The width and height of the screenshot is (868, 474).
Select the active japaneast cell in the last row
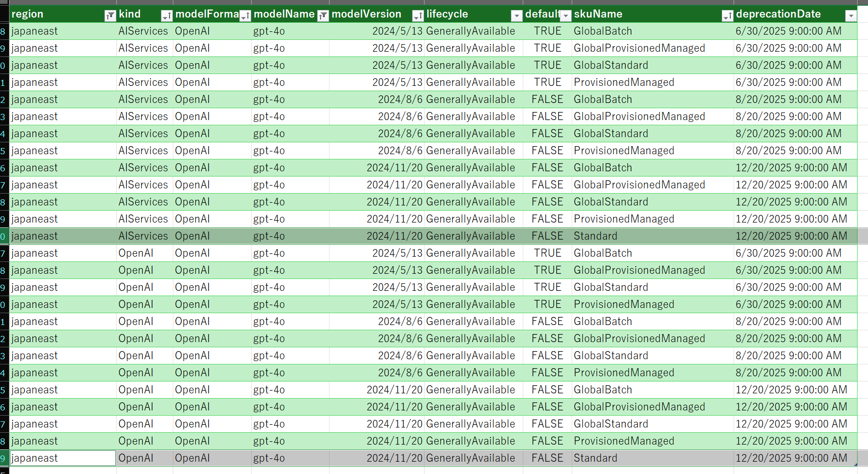click(x=63, y=458)
